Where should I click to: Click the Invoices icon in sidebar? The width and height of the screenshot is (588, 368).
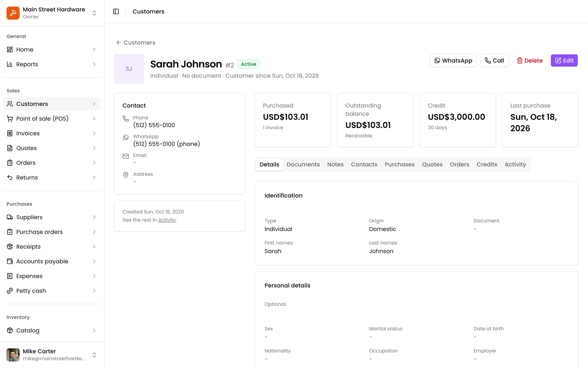pos(10,133)
